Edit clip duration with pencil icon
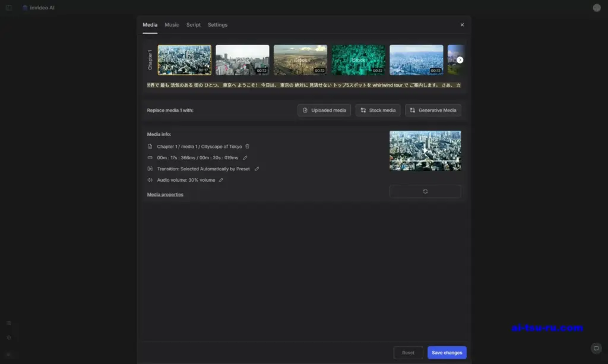This screenshot has width=608, height=364. pyautogui.click(x=245, y=158)
